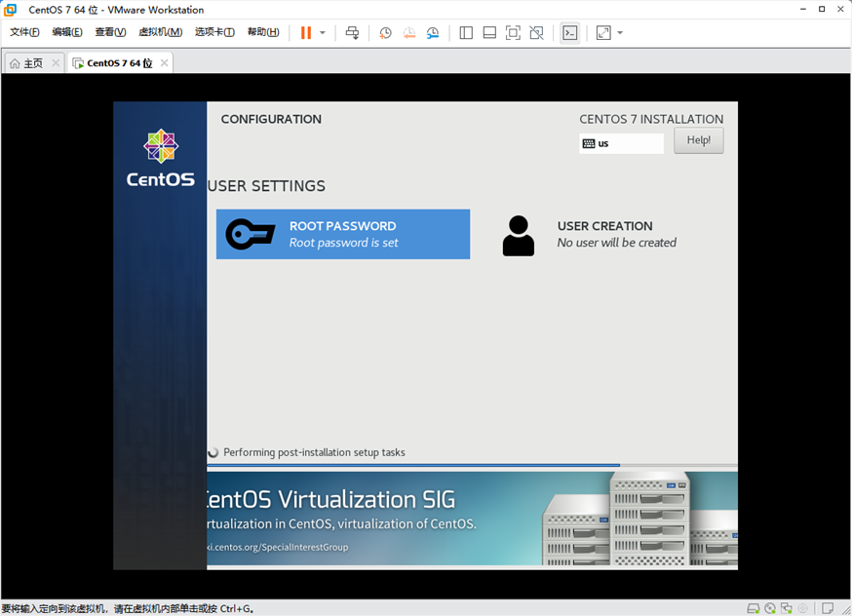Click the message log icon in status bar

click(828, 608)
